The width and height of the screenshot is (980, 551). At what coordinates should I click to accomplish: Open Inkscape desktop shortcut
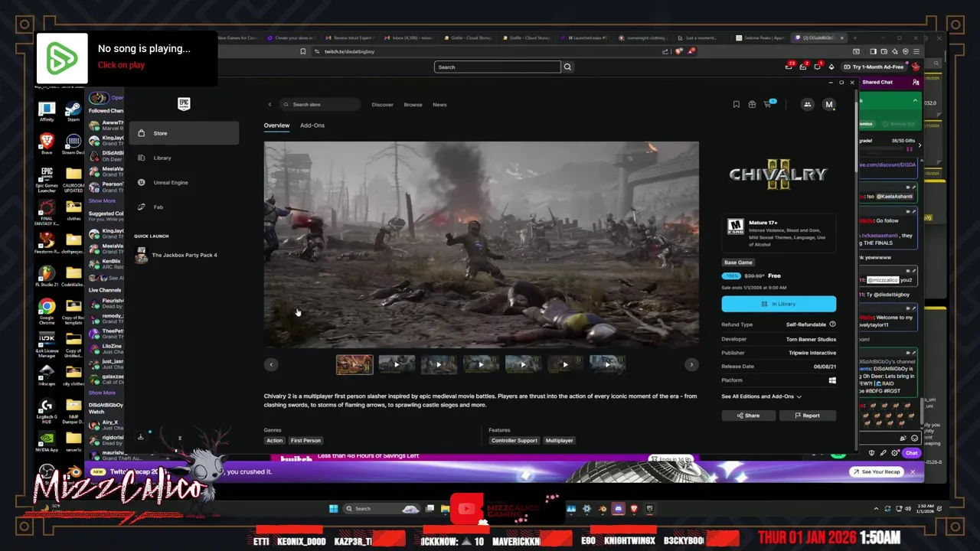(47, 374)
